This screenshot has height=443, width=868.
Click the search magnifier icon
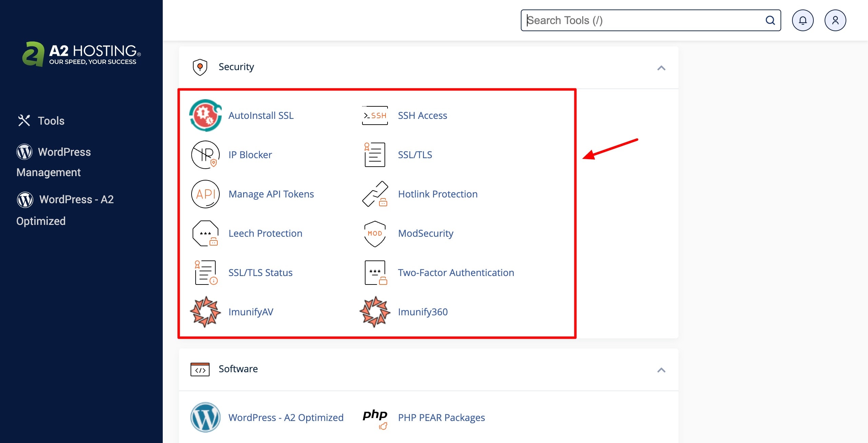click(x=770, y=20)
